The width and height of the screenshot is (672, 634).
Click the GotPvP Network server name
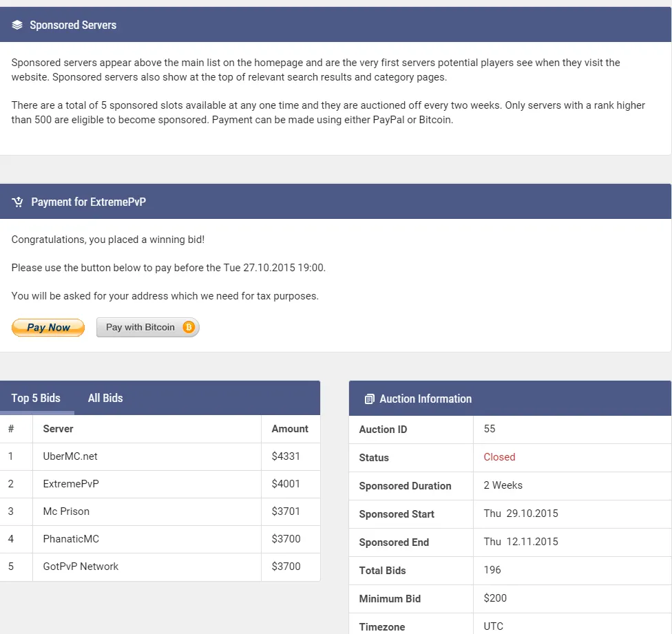81,567
